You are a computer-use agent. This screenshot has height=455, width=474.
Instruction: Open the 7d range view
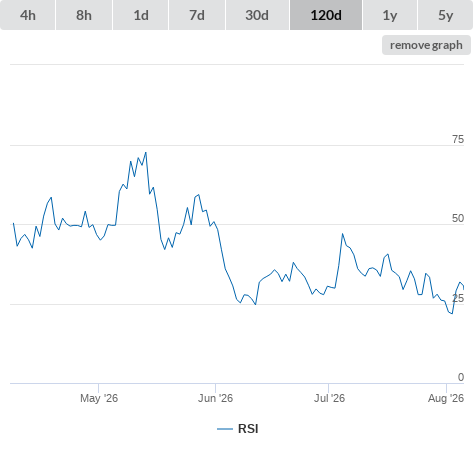197,15
